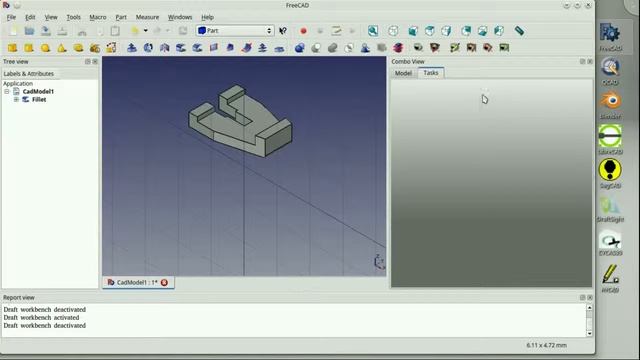Open the Boolean operation tool

coord(300,48)
